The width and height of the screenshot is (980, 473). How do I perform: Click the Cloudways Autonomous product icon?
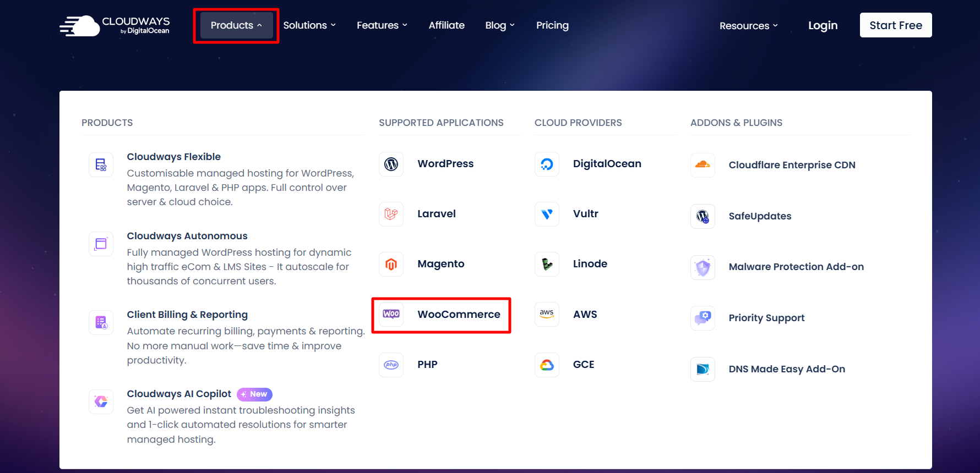pyautogui.click(x=101, y=244)
